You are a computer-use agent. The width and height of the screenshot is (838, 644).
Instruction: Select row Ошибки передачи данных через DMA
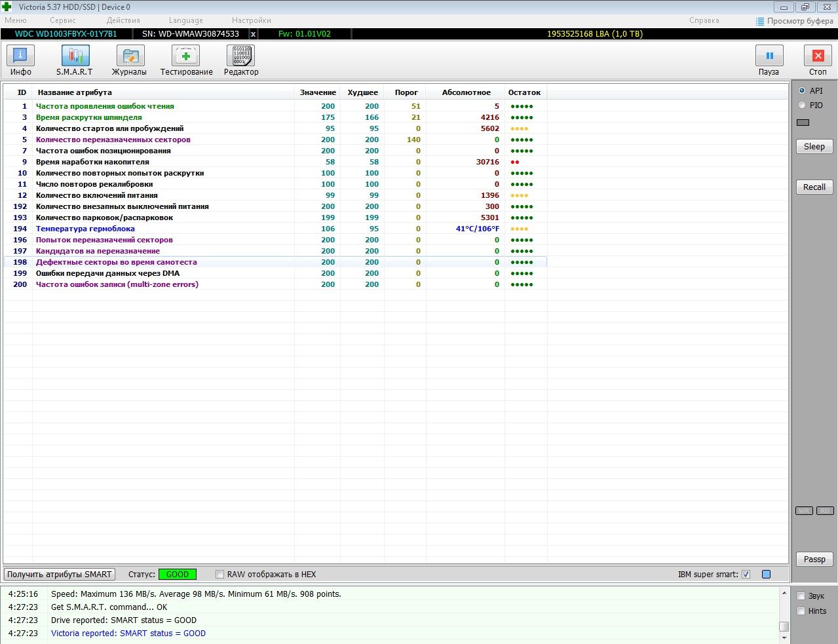275,273
